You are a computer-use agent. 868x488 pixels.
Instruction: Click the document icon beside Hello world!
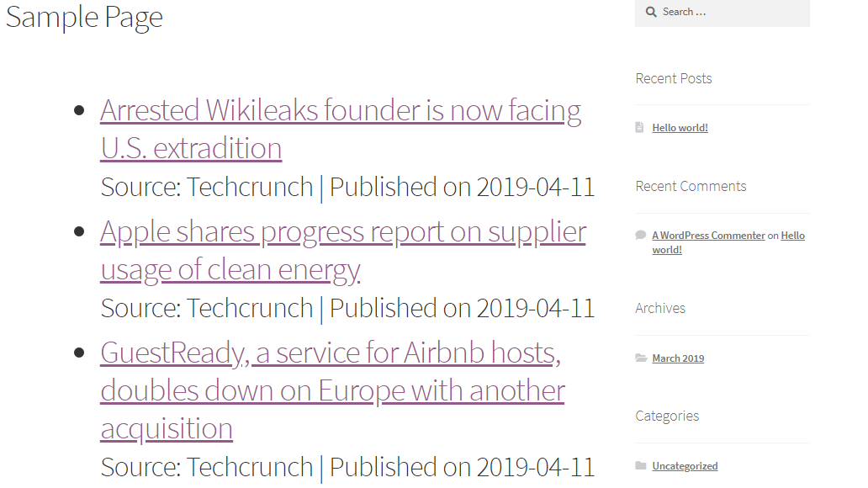click(x=639, y=127)
